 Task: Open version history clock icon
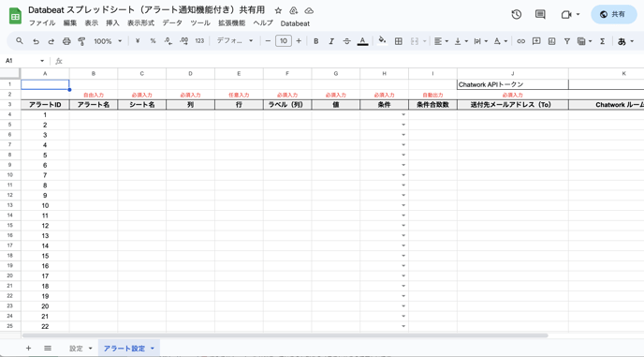pyautogui.click(x=517, y=14)
